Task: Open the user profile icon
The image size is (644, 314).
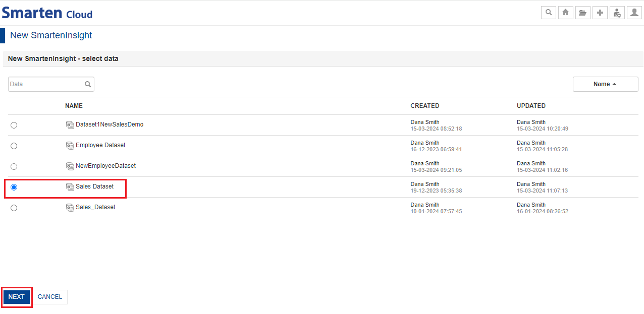Action: click(634, 13)
